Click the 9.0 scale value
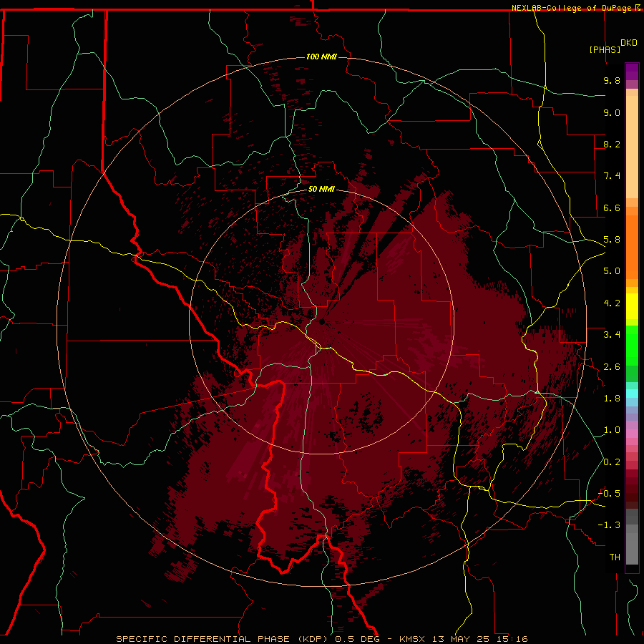 (612, 112)
